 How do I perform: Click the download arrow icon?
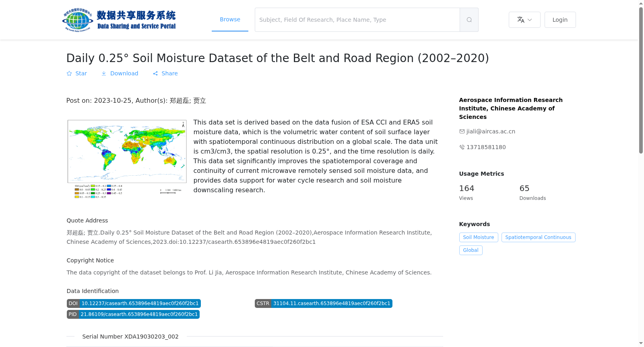104,73
